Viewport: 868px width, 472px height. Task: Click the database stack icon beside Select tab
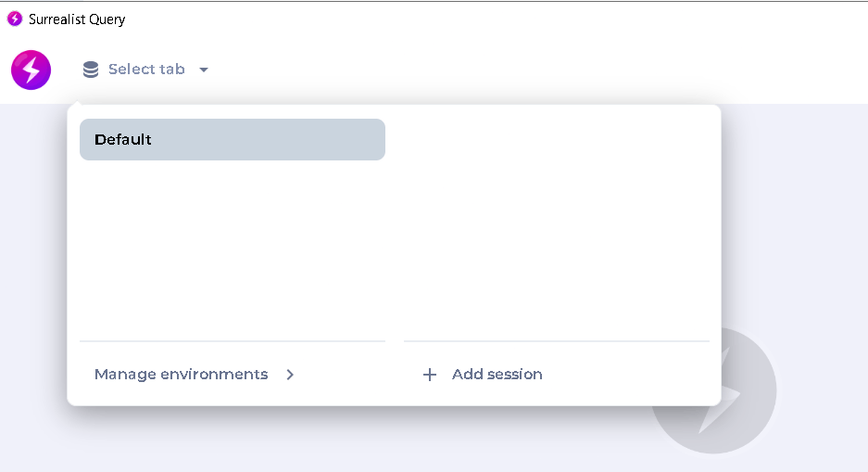[91, 70]
